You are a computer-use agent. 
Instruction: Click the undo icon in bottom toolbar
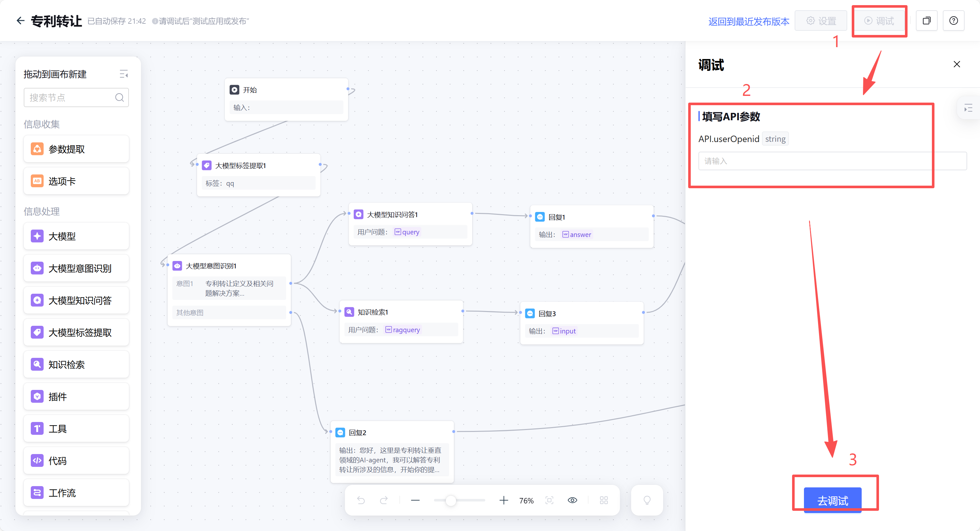361,500
